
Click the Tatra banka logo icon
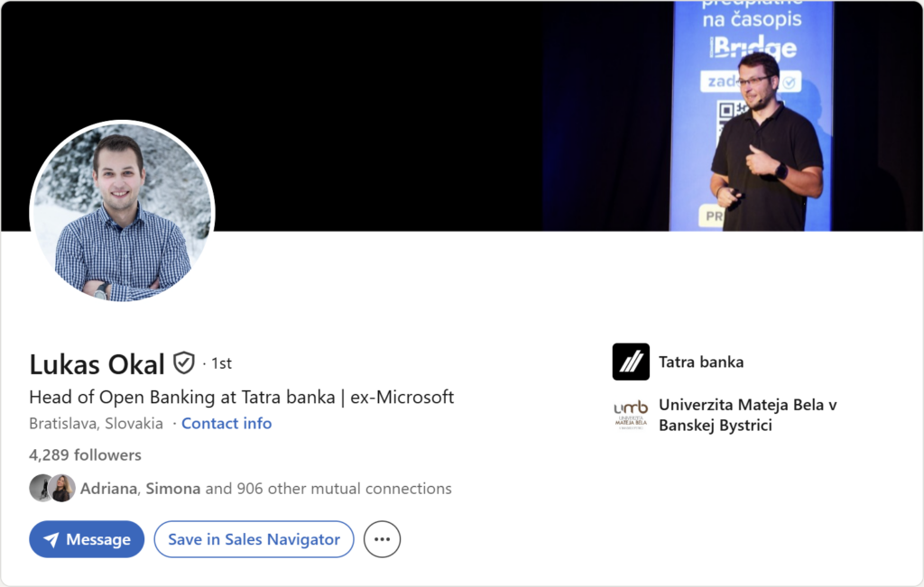click(631, 362)
